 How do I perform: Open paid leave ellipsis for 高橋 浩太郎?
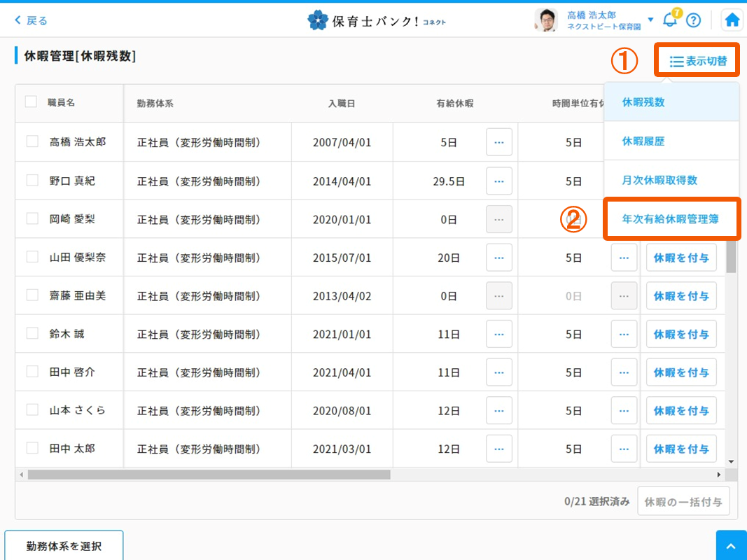498,142
